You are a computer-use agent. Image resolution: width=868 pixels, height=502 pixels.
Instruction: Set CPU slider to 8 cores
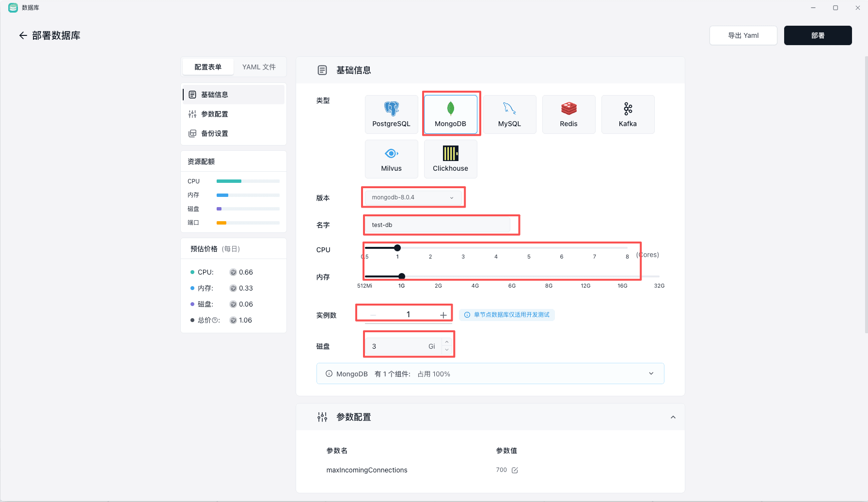pyautogui.click(x=627, y=248)
